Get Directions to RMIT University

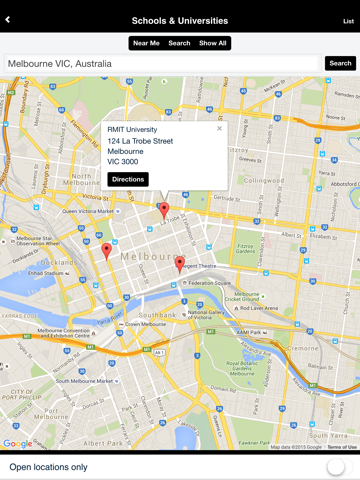point(128,179)
